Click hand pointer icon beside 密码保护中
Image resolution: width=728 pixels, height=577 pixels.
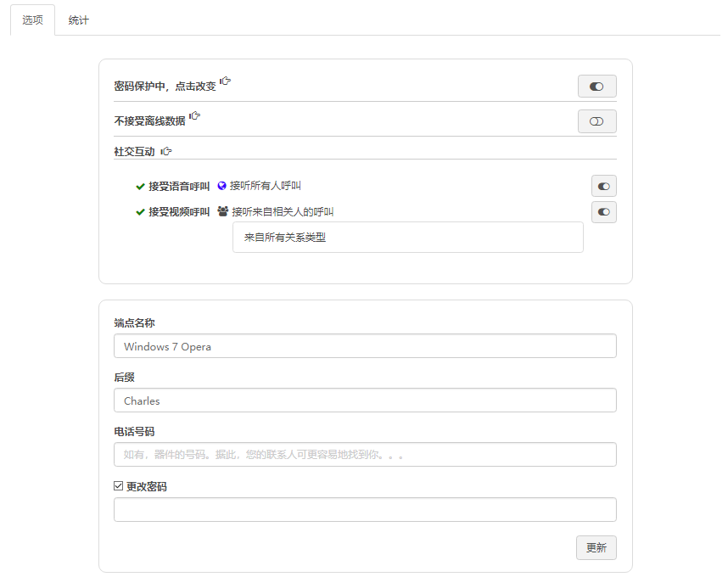click(226, 81)
